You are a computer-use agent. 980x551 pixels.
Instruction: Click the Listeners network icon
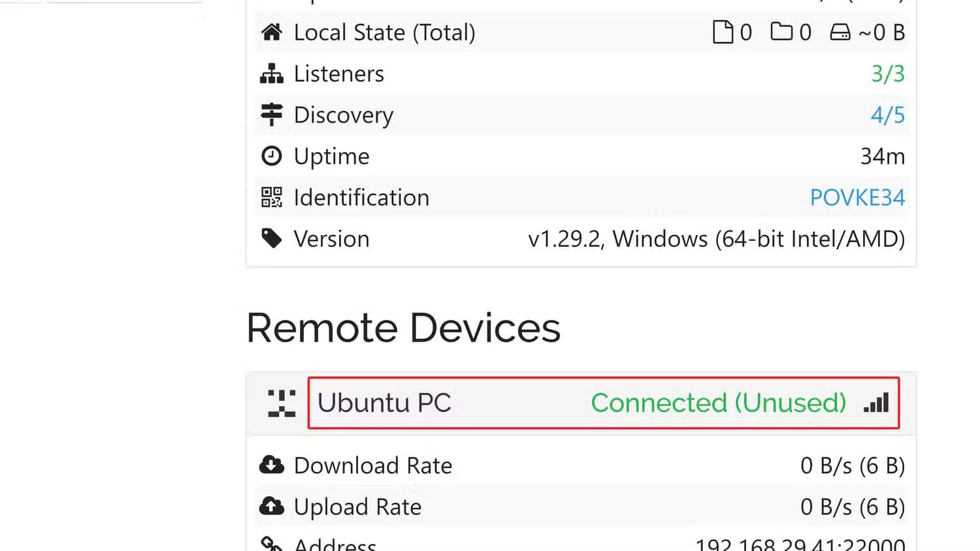click(x=271, y=74)
